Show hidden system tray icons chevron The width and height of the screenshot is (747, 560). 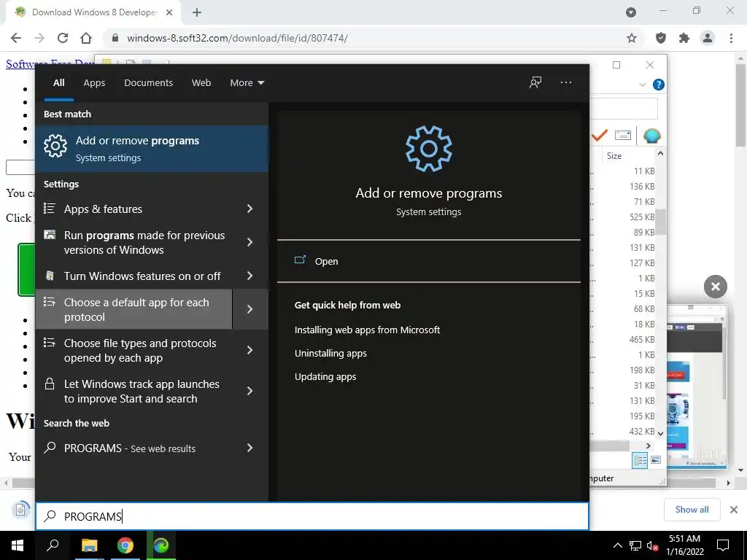pos(617,545)
